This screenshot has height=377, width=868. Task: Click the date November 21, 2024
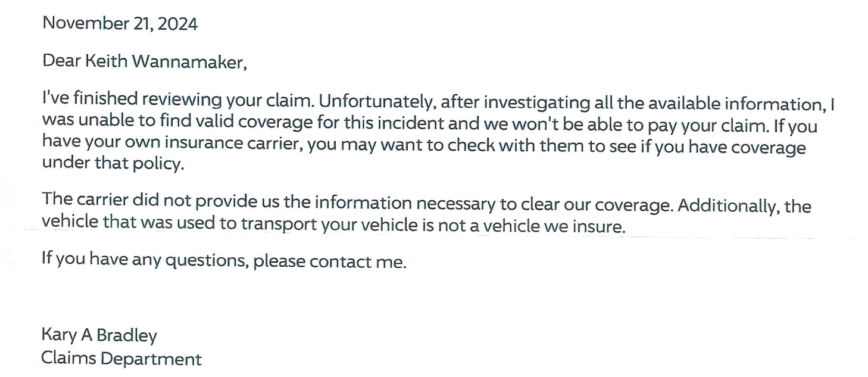pyautogui.click(x=120, y=24)
